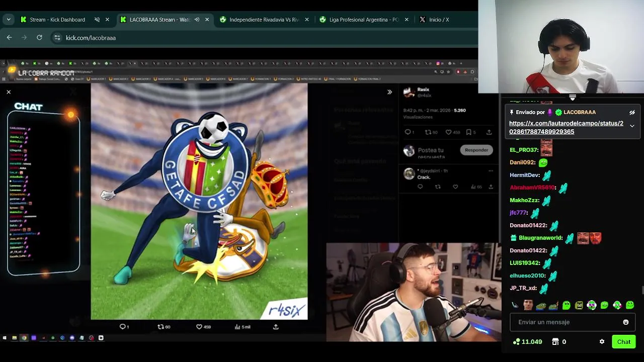Close the Liga Profesional Argentina tab
The image size is (644, 362).
pos(407,20)
